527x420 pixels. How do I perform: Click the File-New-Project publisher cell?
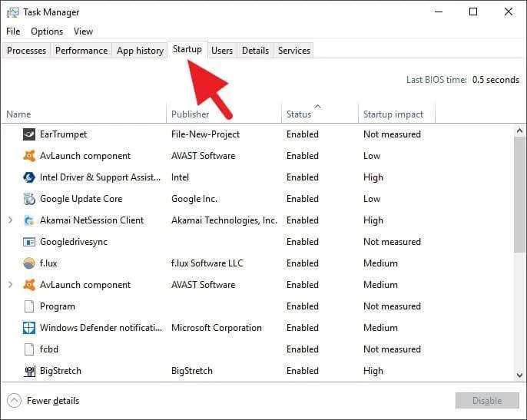pos(205,134)
